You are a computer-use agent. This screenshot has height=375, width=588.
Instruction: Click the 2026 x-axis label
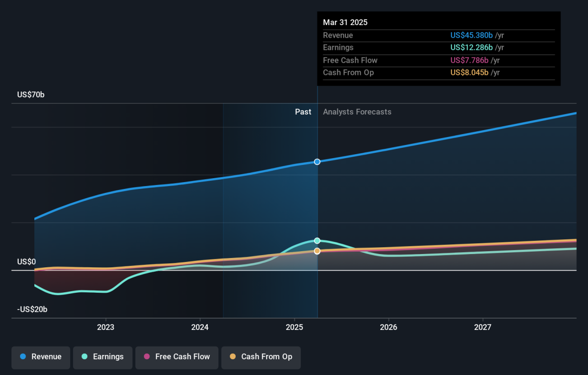389,327
